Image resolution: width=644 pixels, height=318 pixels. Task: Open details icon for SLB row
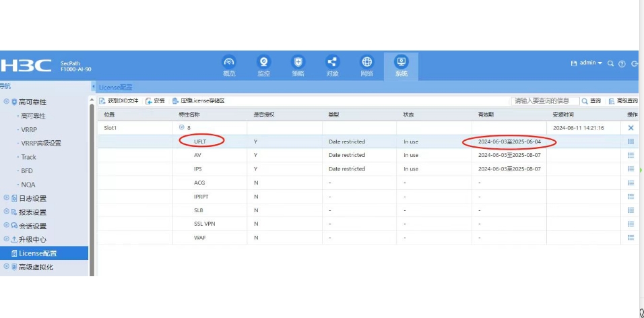click(631, 210)
